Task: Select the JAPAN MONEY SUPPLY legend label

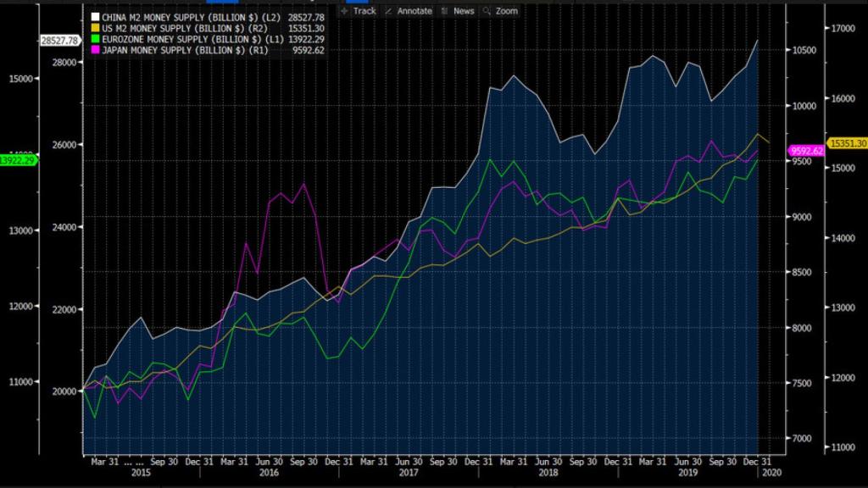Action: pos(185,50)
